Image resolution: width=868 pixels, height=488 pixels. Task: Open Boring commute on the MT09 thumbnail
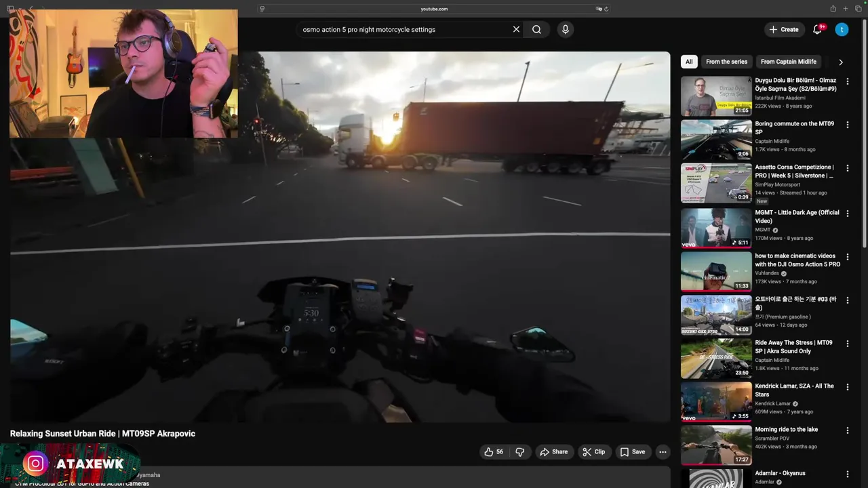tap(716, 139)
